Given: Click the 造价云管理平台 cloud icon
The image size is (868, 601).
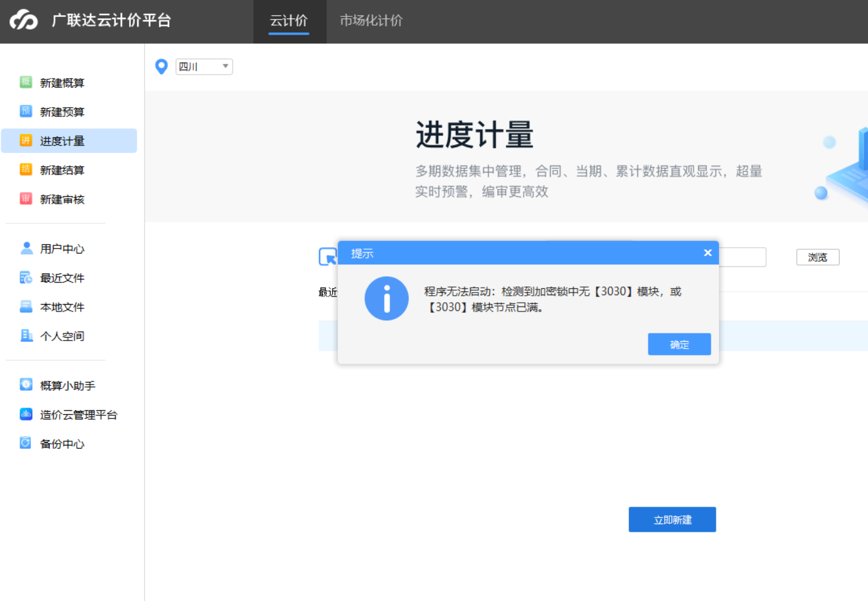Looking at the screenshot, I should coord(26,413).
